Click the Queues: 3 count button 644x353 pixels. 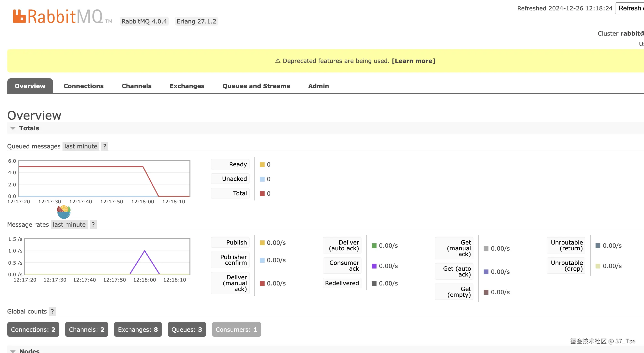pos(187,330)
